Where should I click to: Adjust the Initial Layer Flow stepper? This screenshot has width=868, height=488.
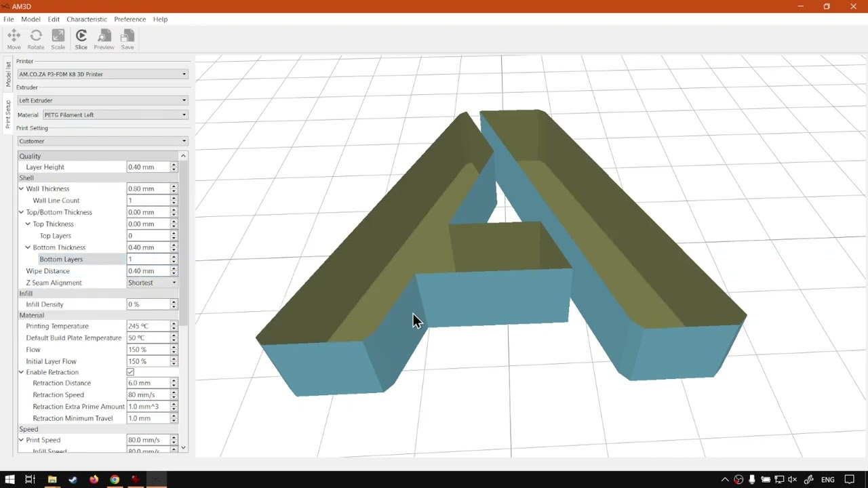[x=174, y=361]
